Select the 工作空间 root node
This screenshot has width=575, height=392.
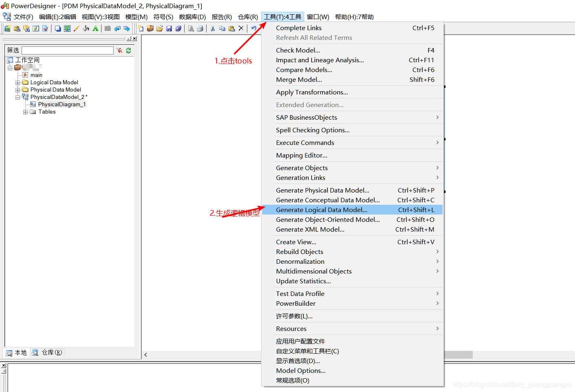click(x=27, y=60)
